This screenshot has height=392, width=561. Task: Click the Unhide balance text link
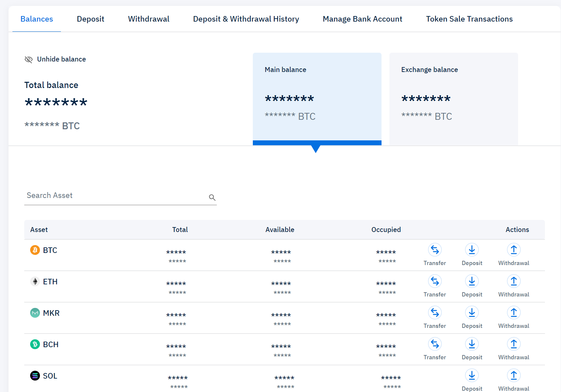click(62, 59)
